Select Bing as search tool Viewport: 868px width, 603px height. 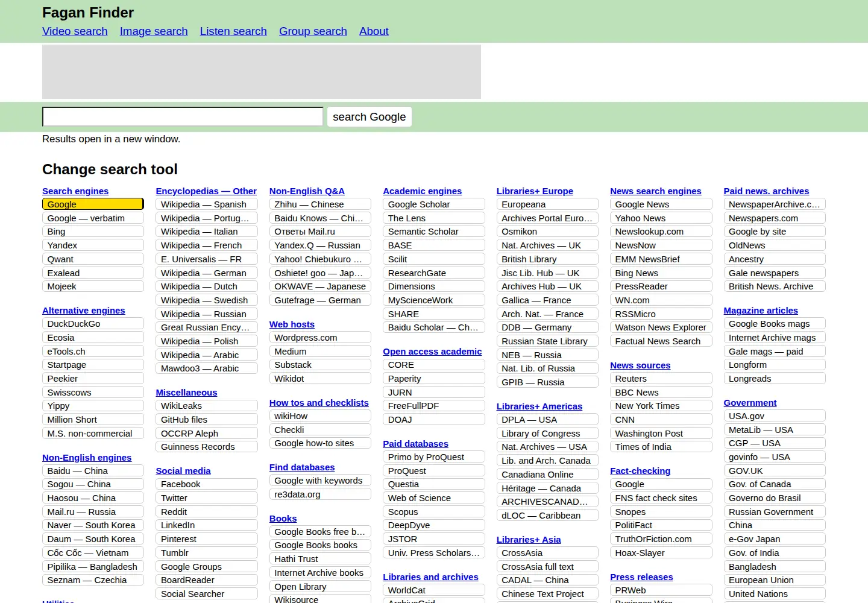[93, 232]
